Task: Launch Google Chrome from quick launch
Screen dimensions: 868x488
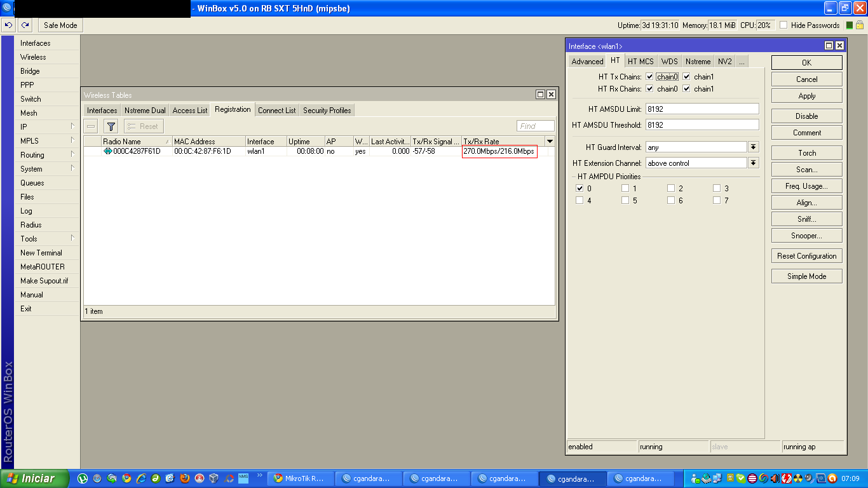Action: tap(126, 478)
